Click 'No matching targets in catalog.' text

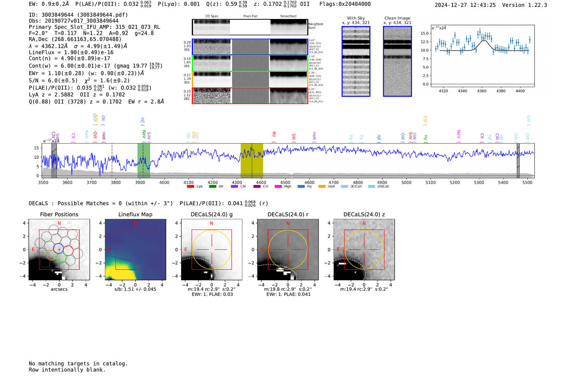tap(78, 364)
